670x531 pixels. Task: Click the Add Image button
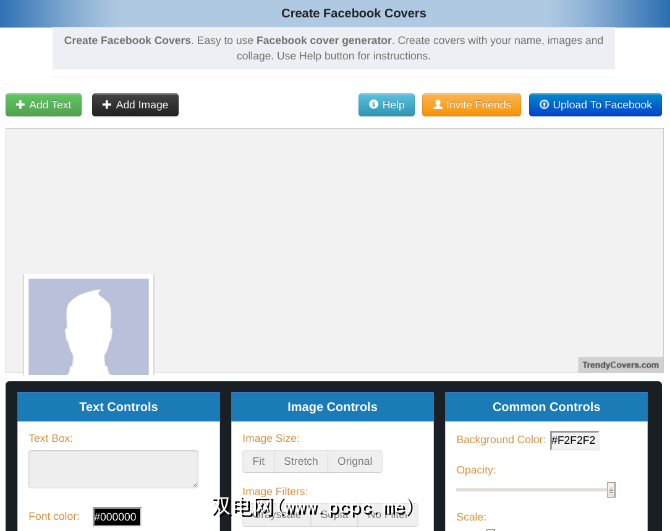135,105
